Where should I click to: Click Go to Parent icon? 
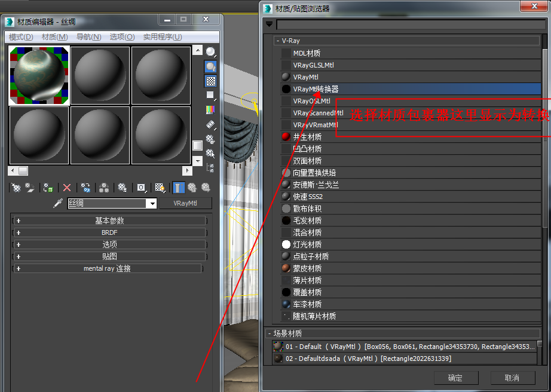pos(192,188)
